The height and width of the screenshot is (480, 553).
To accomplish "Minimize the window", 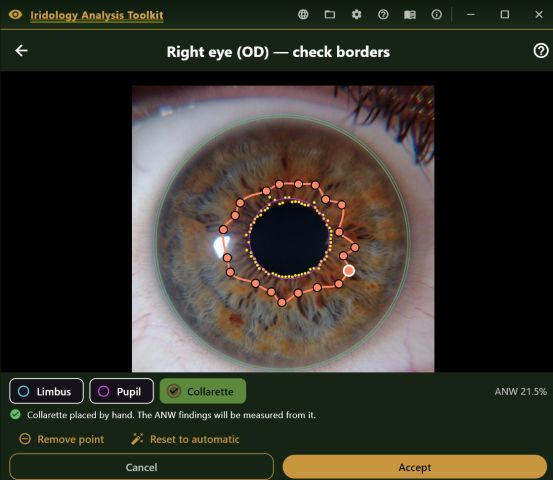I will pyautogui.click(x=471, y=14).
